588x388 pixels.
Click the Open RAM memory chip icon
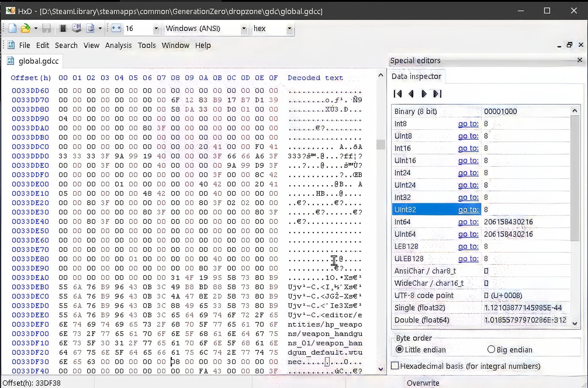coord(63,28)
